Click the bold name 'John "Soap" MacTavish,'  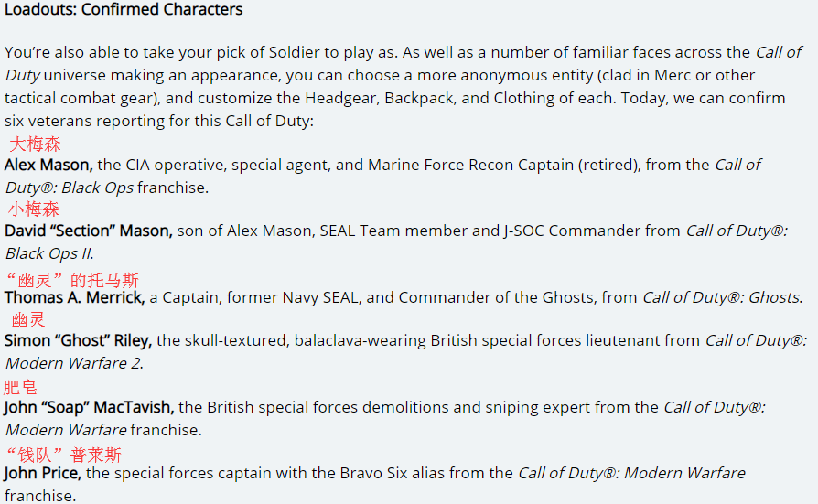coord(89,407)
